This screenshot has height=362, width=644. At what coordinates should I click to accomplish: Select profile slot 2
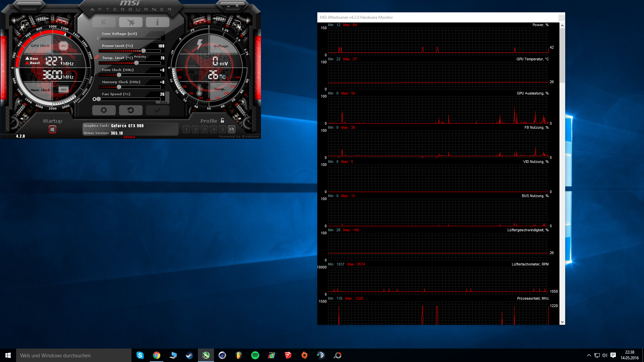(x=196, y=129)
